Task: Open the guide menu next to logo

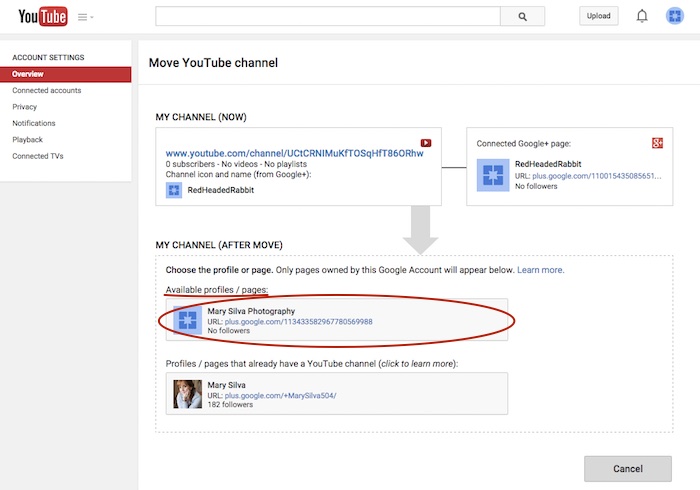Action: (85, 17)
